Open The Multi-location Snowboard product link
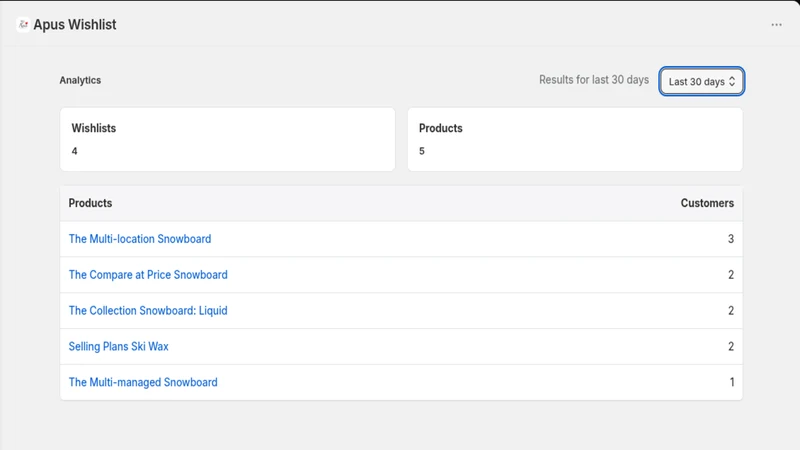800x450 pixels. pyautogui.click(x=140, y=239)
